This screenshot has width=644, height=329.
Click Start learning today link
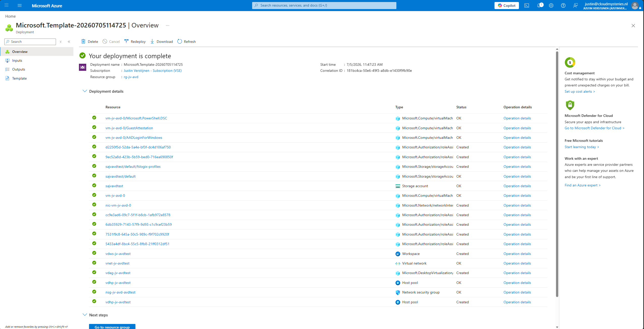(x=582, y=147)
